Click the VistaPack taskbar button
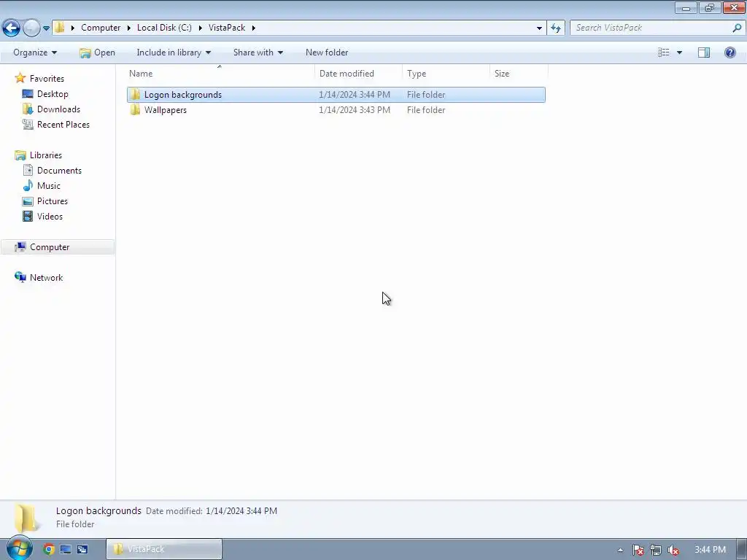The width and height of the screenshot is (747, 560). pos(164,549)
